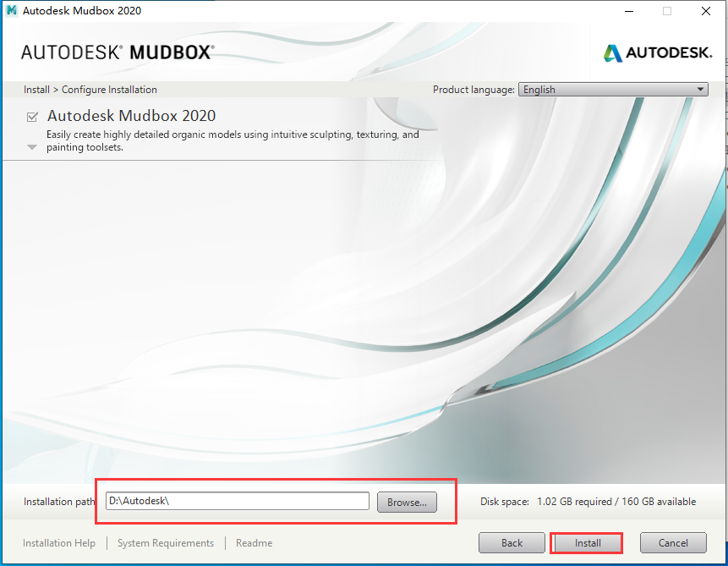Viewport: 728px width, 566px height.
Task: Click the dropdown arrow next to English
Action: click(x=700, y=89)
